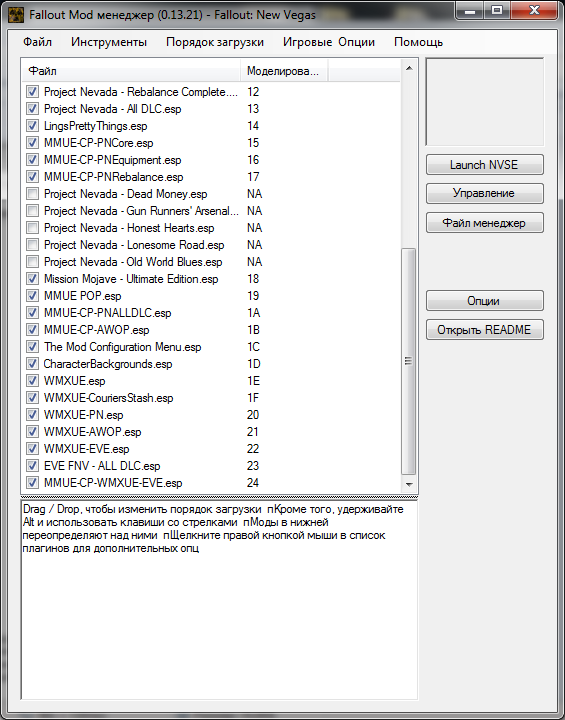Enable Project Nevada - Lonesome Road.esp checkbox
The width and height of the screenshot is (565, 720).
pyautogui.click(x=32, y=245)
